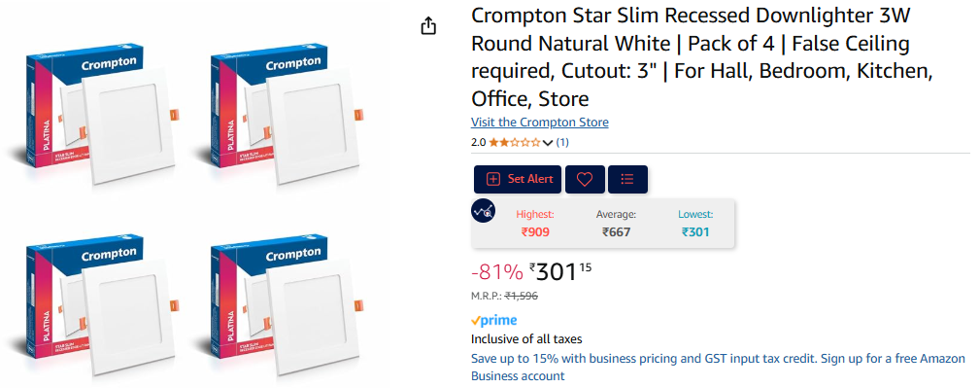The image size is (980, 388).
Task: Click the price tracker graph icon
Action: tap(483, 211)
